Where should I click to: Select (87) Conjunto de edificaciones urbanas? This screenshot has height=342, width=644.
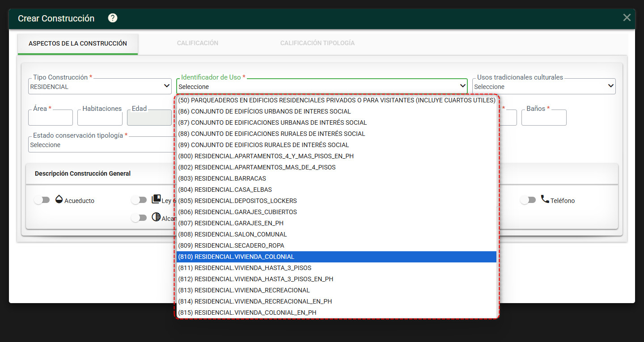pyautogui.click(x=337, y=122)
